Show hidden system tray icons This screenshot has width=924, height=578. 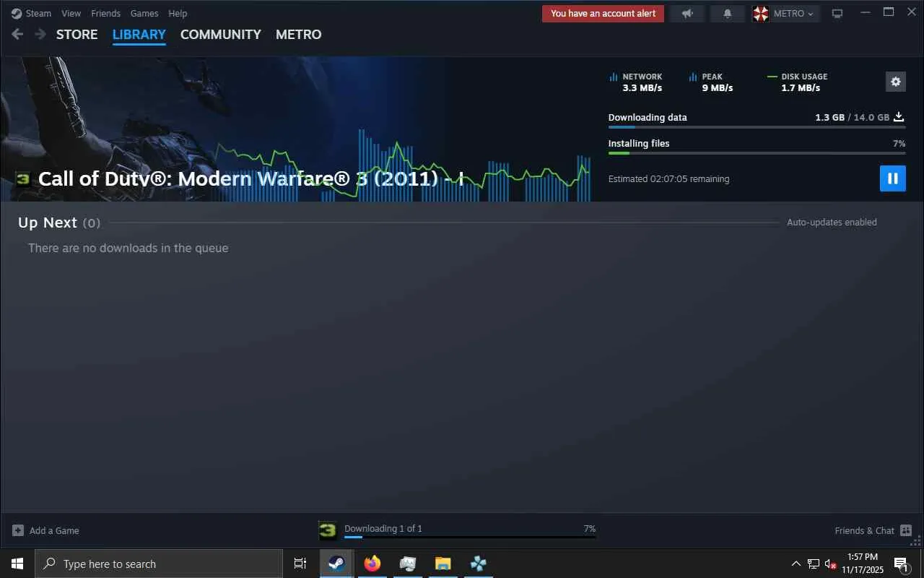796,564
